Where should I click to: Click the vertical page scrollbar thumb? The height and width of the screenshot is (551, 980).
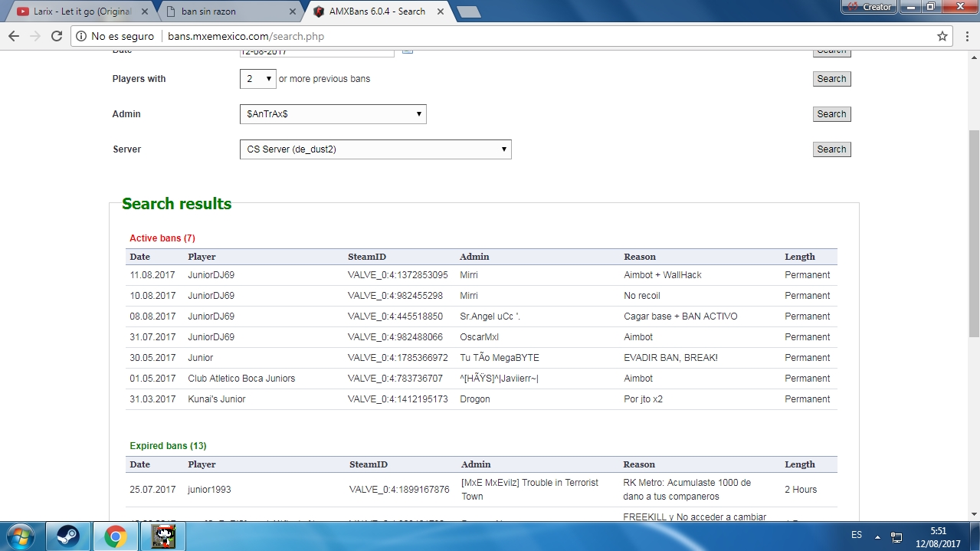[x=973, y=234]
